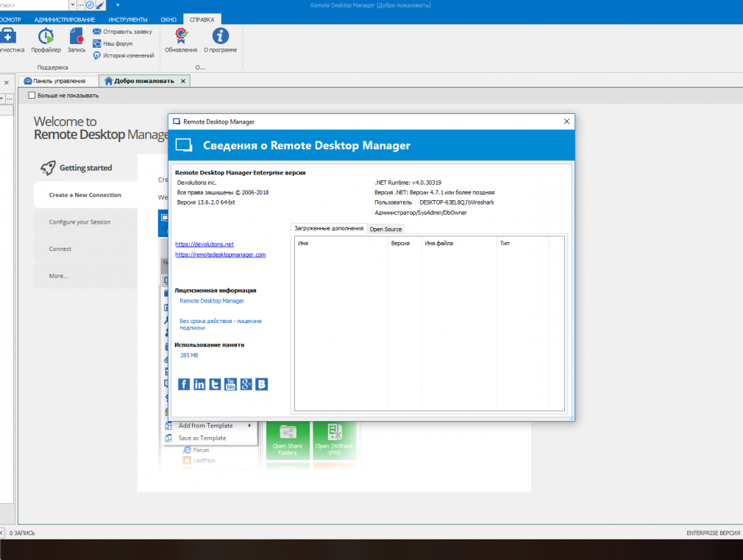Switch to the Администрирование ribbon tab
Viewport: 743px width, 560px height.
click(65, 19)
